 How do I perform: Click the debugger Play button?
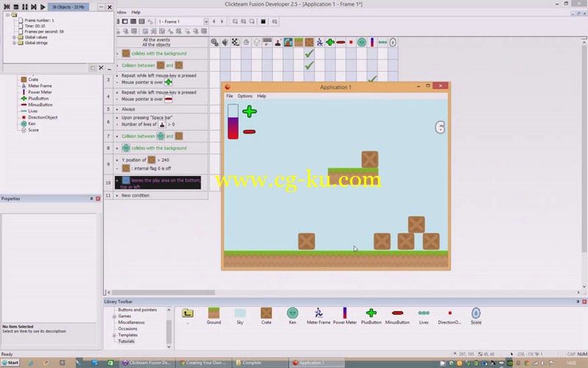click(x=43, y=7)
